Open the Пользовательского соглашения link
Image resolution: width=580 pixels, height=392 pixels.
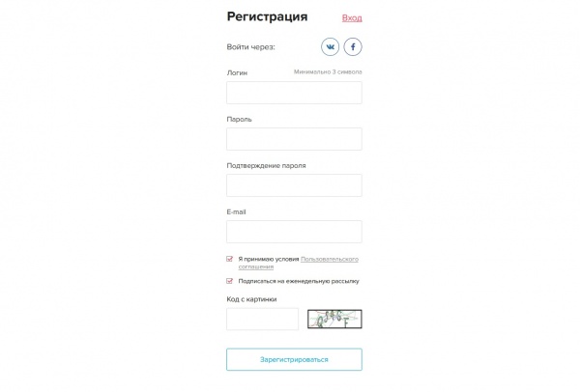[330, 259]
